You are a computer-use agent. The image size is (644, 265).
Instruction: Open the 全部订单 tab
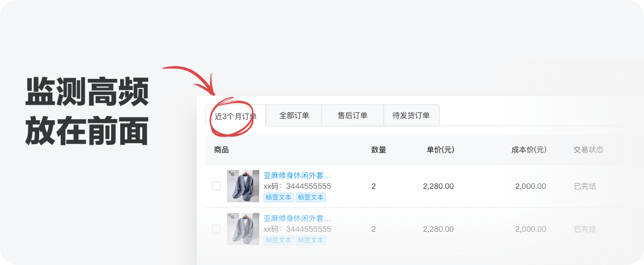tap(294, 115)
